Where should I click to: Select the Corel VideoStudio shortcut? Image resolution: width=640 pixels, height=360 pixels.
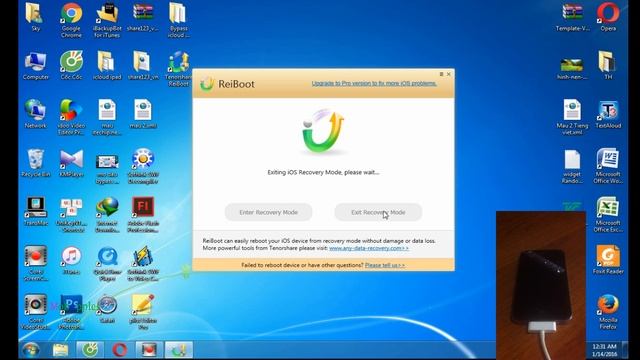pyautogui.click(x=36, y=312)
